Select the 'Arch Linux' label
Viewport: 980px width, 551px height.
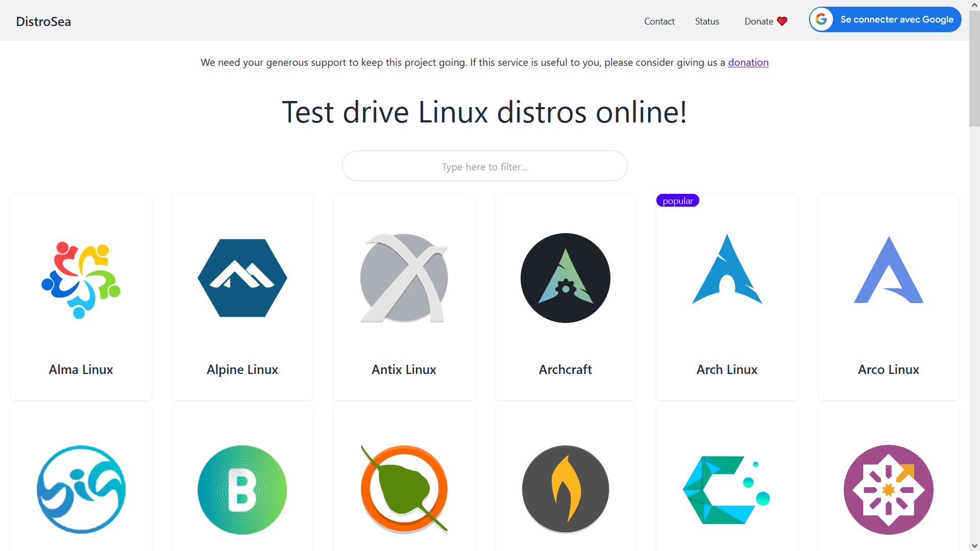(727, 369)
